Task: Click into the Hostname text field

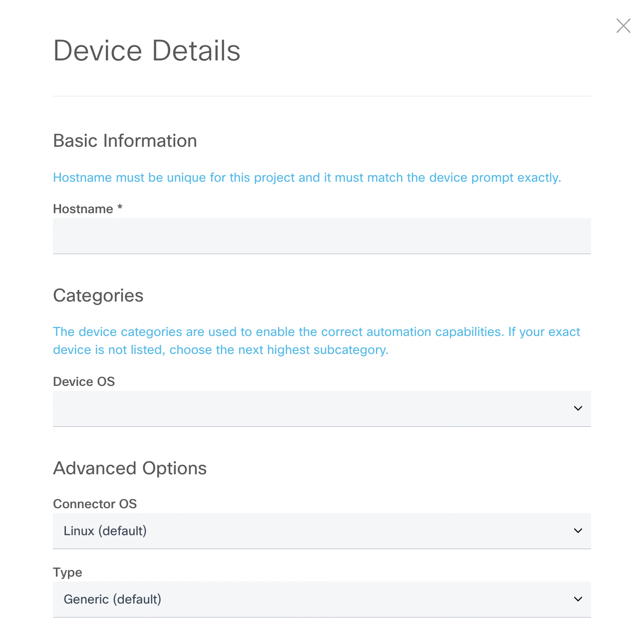Action: 322,236
